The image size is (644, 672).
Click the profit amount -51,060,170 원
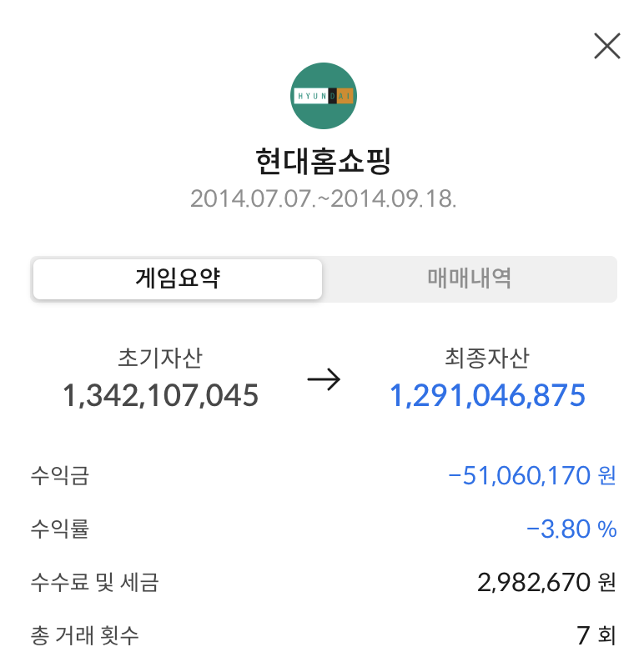tap(532, 476)
